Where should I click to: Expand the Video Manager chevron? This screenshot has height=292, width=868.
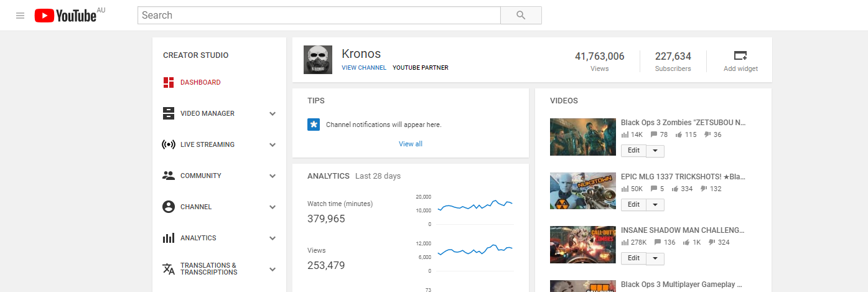point(273,113)
